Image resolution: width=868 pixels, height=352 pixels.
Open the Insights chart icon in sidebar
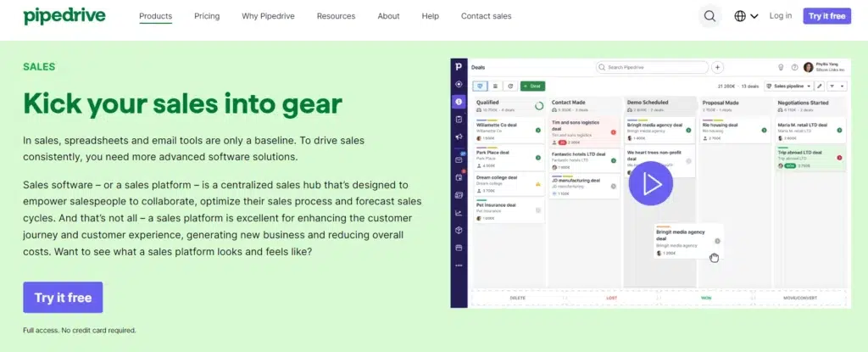pyautogui.click(x=459, y=212)
